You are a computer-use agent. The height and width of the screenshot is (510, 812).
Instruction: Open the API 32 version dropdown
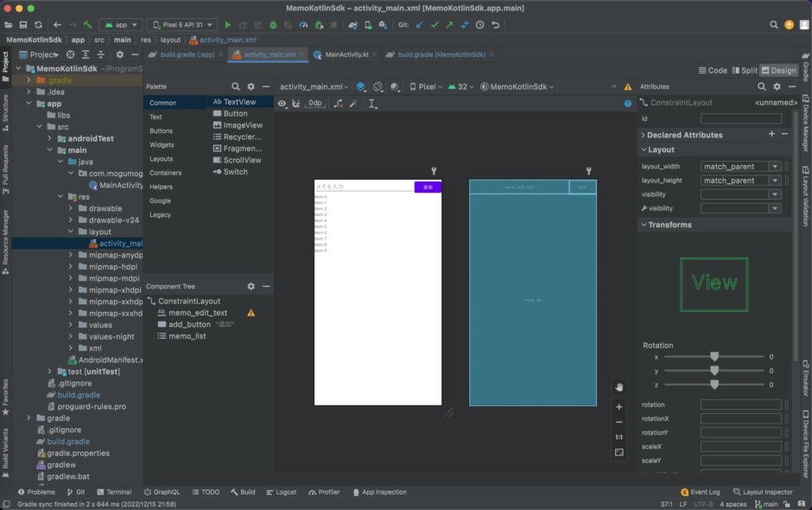pos(460,86)
